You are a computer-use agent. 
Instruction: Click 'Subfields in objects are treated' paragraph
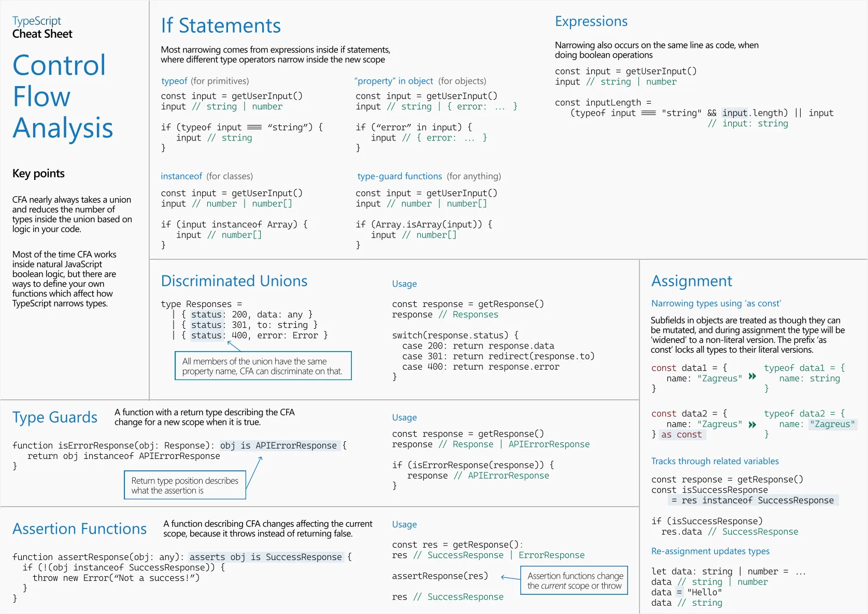(x=748, y=335)
